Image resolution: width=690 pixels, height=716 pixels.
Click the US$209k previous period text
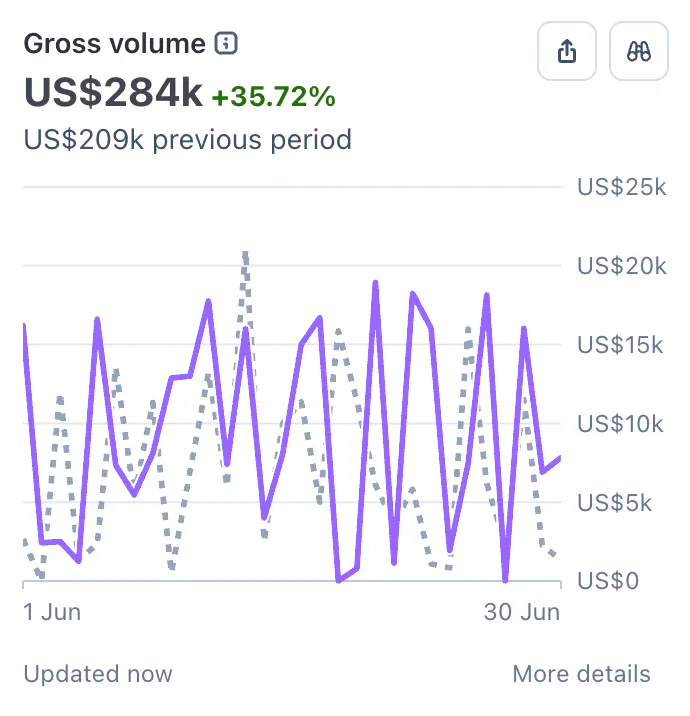click(188, 139)
